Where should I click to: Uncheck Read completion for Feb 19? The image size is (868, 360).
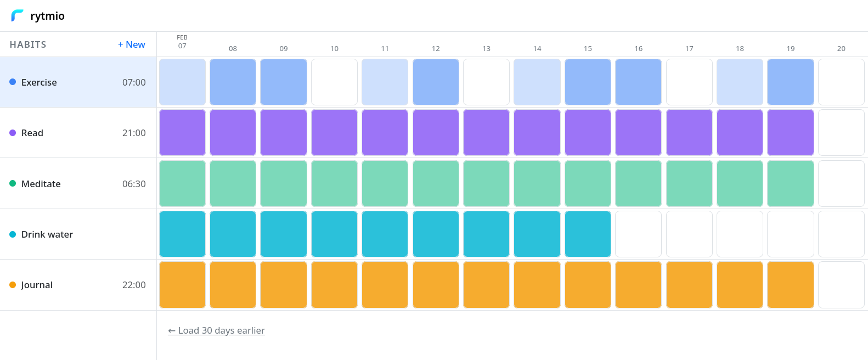pos(791,132)
